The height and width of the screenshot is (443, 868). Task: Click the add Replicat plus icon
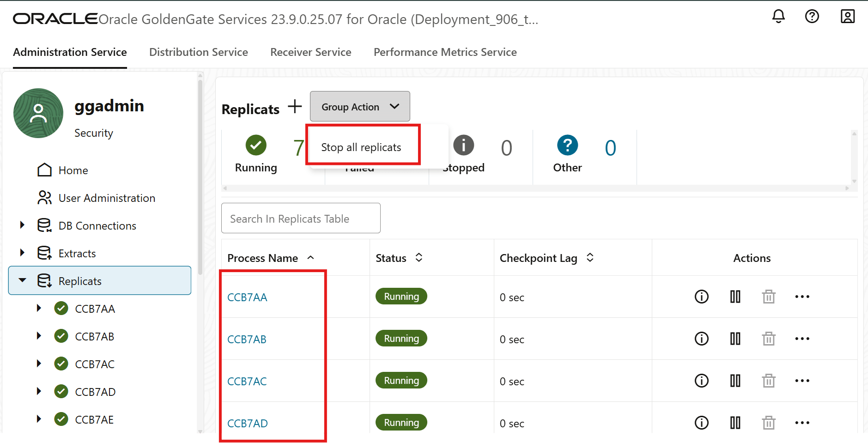coord(294,106)
